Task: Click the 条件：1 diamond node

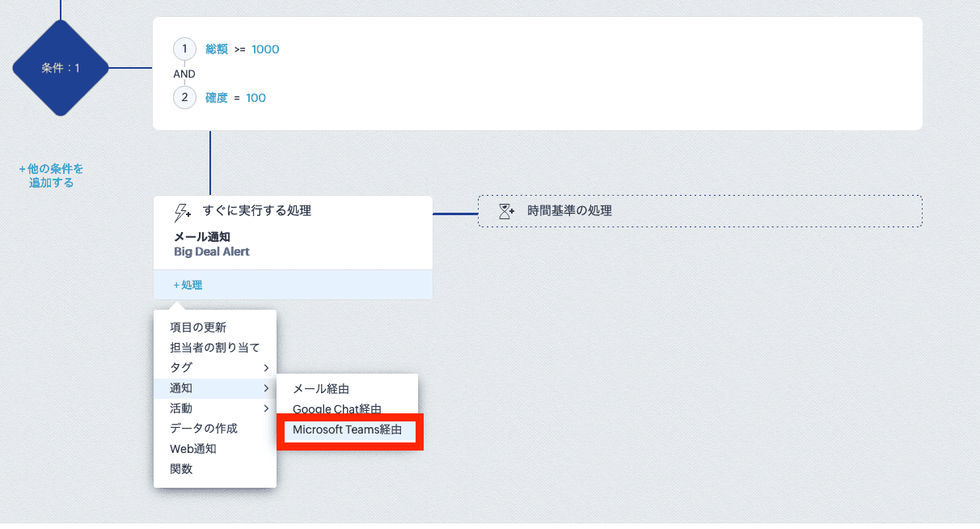Action: click(61, 68)
